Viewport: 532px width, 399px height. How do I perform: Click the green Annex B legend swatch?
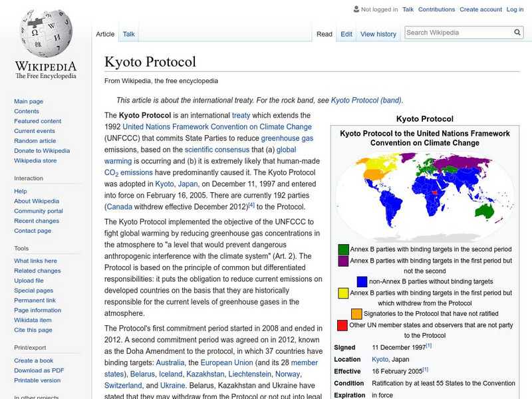point(343,249)
